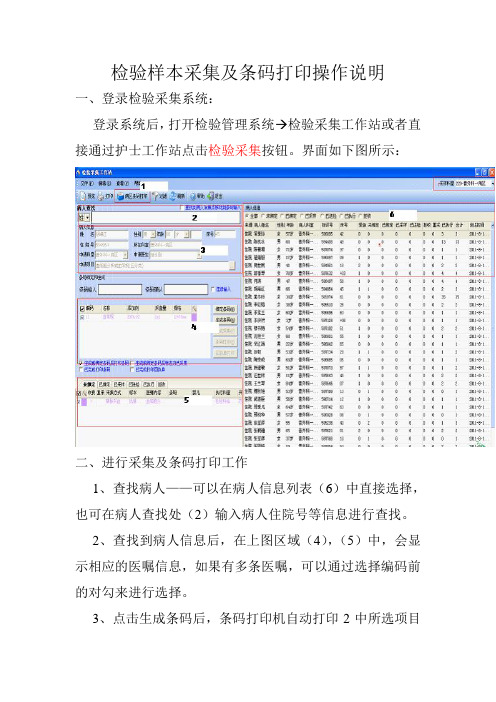Toggle the checkbox of order row 11
The width and height of the screenshot is (496, 702).
(x=81, y=317)
